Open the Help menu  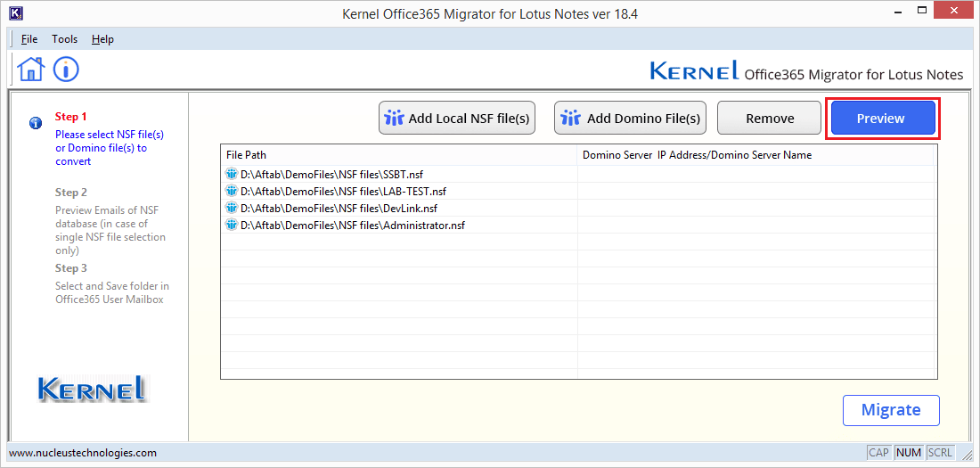point(102,39)
